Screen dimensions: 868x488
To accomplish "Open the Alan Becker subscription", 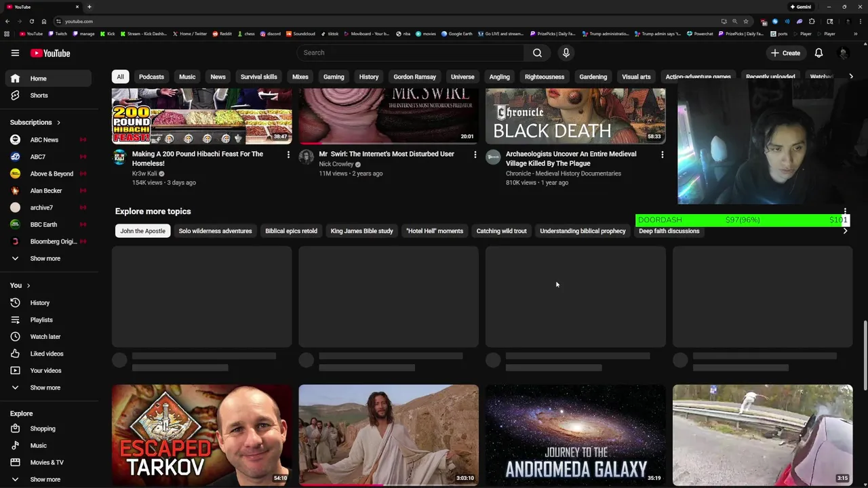I will 47,190.
